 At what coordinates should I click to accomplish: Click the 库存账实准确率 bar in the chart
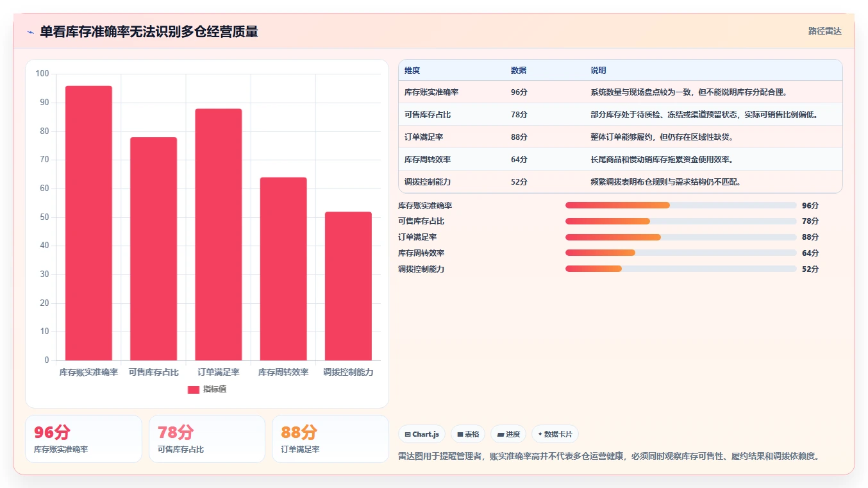[88, 223]
